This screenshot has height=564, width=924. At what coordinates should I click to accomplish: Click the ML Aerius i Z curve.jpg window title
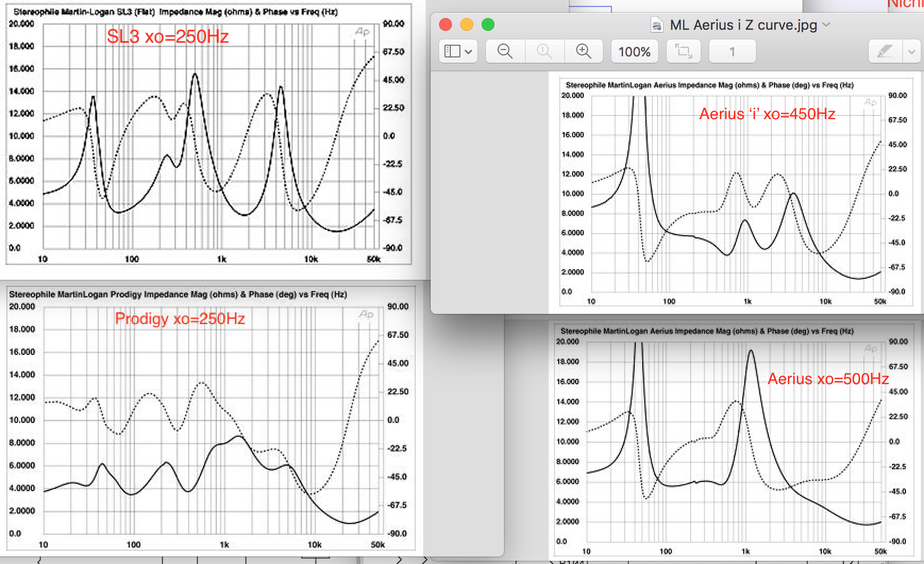[743, 25]
